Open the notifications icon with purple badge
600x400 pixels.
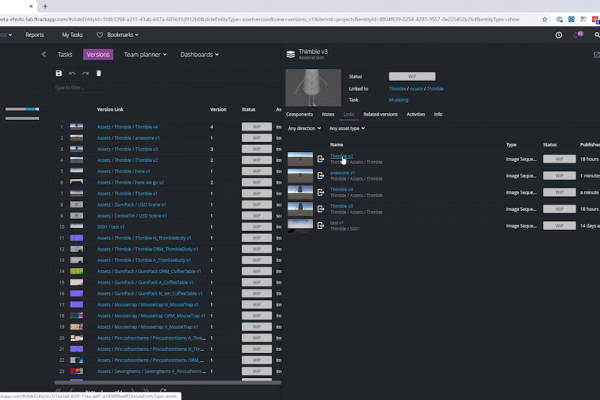coord(578,34)
